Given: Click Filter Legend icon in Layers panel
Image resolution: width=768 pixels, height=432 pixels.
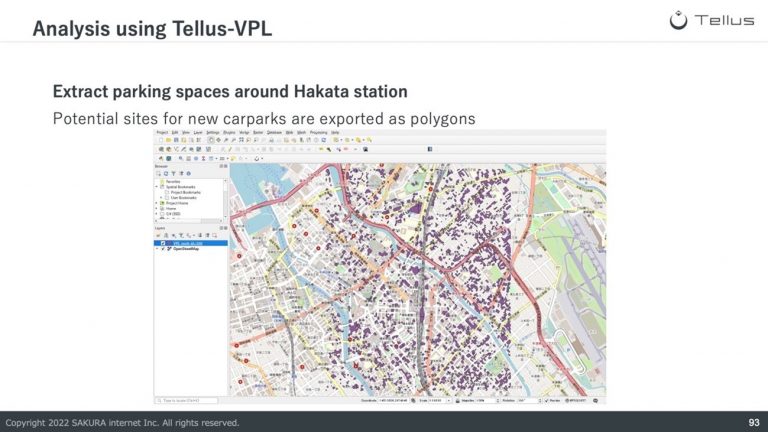Looking at the screenshot, I should 181,236.
